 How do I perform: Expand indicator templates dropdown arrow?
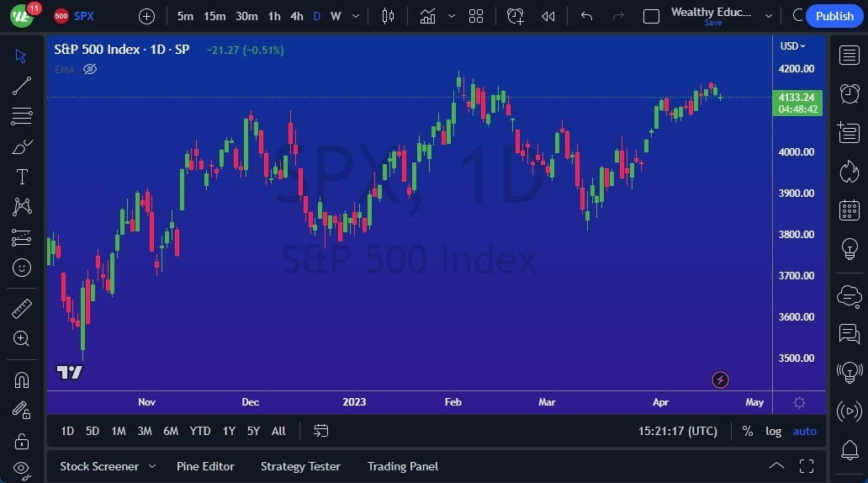pyautogui.click(x=452, y=17)
